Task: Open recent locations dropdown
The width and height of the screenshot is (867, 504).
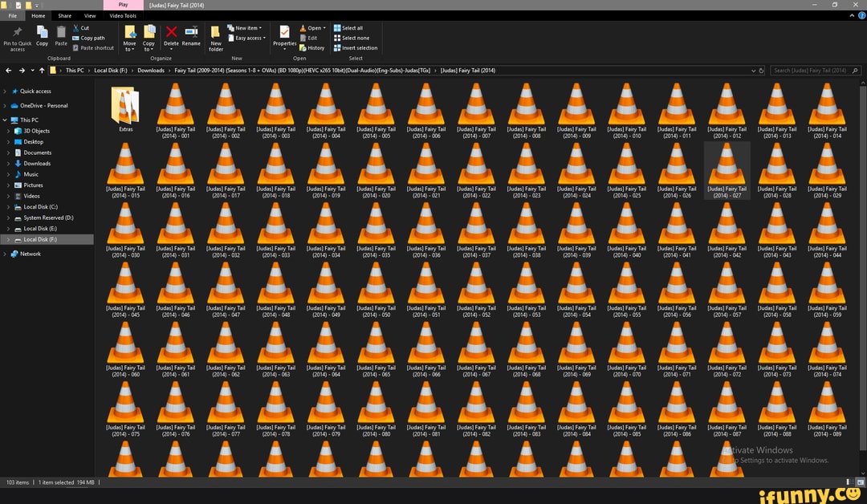Action: [x=32, y=71]
